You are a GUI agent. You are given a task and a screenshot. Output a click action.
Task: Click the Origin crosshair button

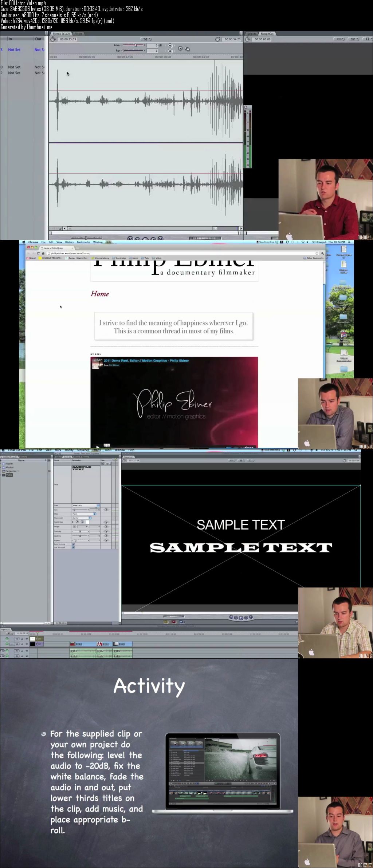click(x=75, y=527)
